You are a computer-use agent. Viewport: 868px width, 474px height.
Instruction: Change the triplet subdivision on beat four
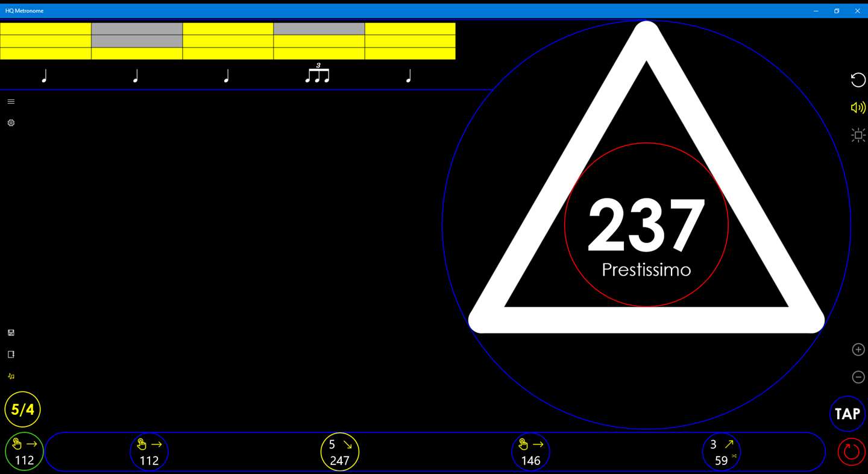pos(318,74)
